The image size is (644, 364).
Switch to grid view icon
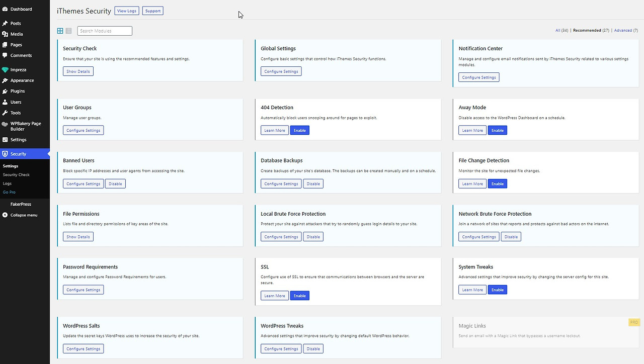point(60,31)
